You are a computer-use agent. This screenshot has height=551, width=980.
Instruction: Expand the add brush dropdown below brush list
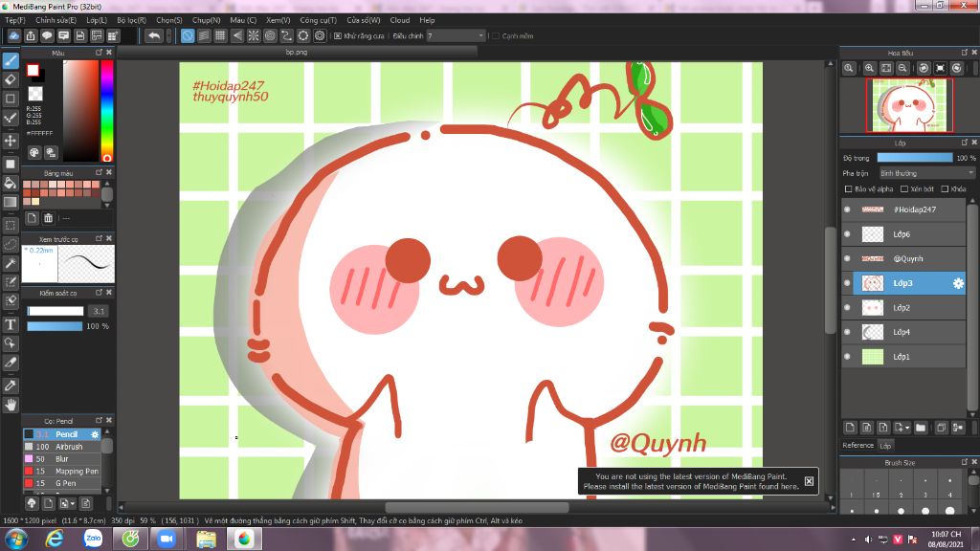pyautogui.click(x=73, y=503)
